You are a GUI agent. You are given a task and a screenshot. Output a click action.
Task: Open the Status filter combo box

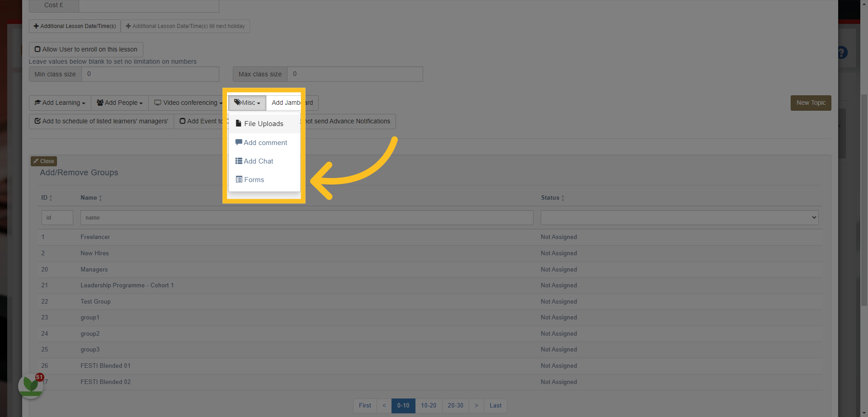(x=679, y=218)
